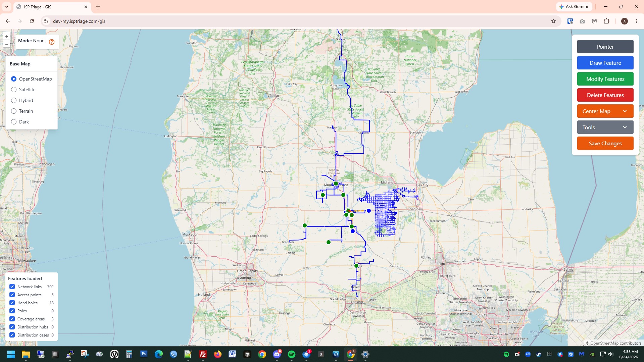This screenshot has width=644, height=362.
Task: Go back to previous page
Action: point(8,21)
